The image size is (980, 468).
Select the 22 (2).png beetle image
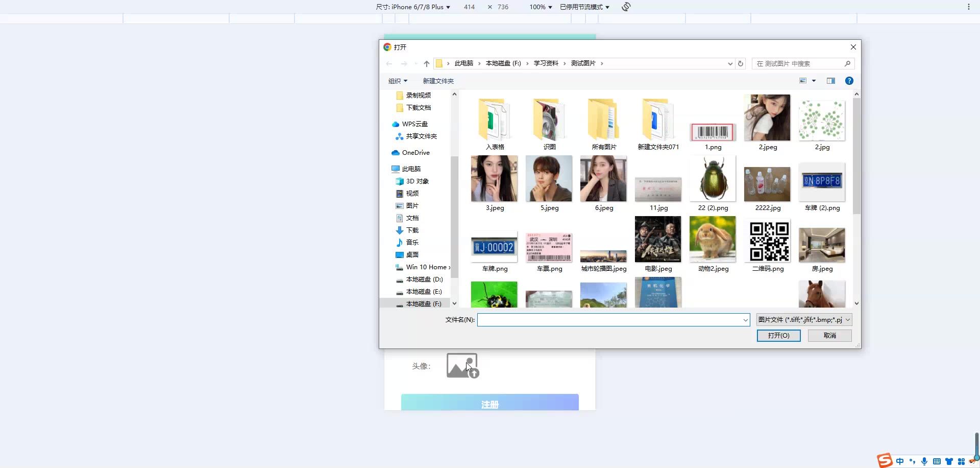[x=713, y=184]
